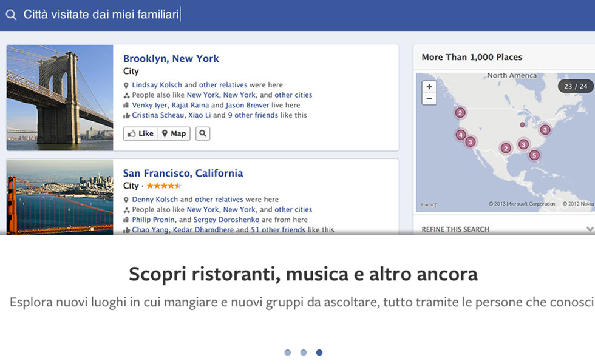This screenshot has width=595, height=364.
Task: Click the magnifier button under Brooklyn result
Action: pos(203,133)
